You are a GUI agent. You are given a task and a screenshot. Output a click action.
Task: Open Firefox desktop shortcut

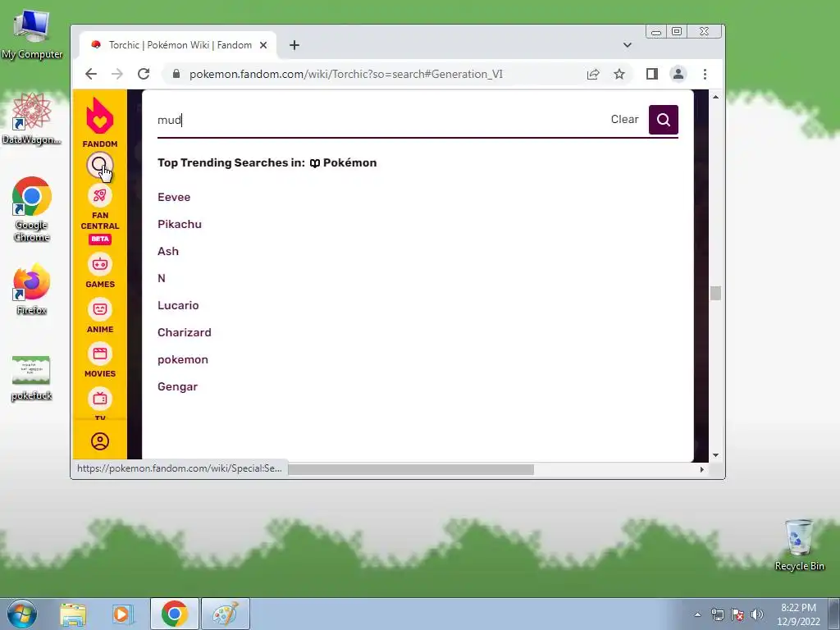(32, 288)
